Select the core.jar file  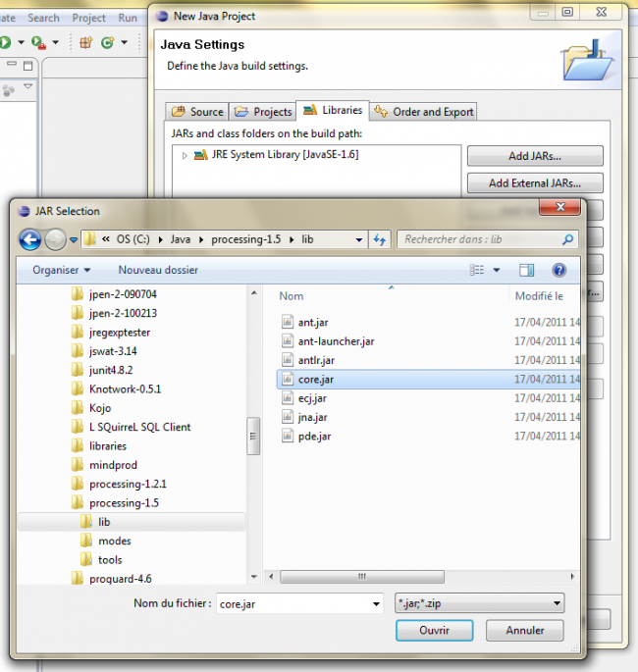[428, 380]
